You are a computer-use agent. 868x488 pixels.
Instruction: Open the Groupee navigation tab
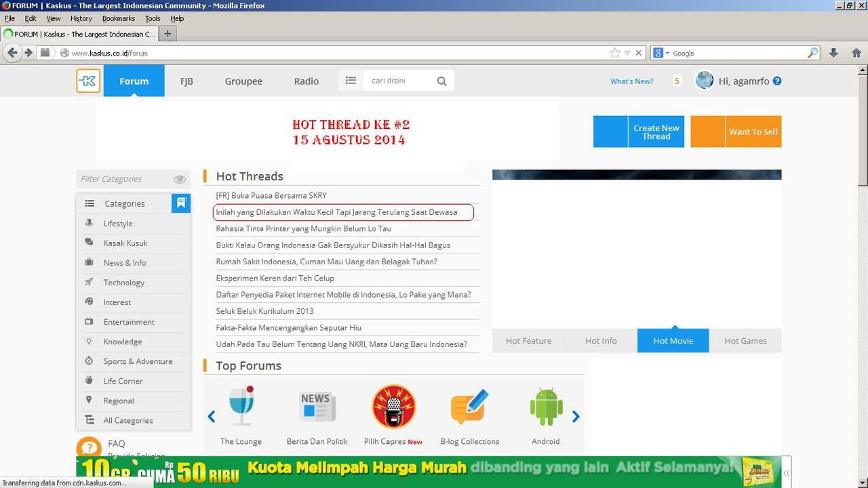pos(243,81)
